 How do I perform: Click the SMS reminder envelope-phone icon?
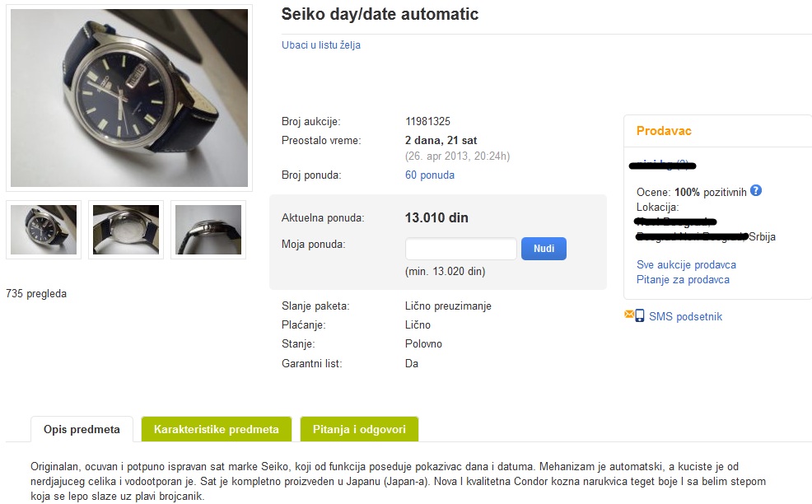[x=634, y=315]
